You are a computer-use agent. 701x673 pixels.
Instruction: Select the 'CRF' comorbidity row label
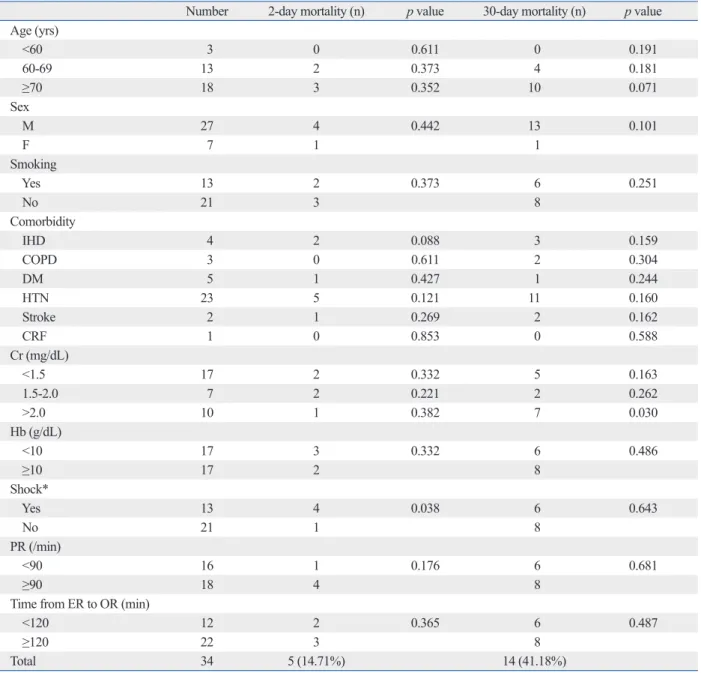[34, 336]
